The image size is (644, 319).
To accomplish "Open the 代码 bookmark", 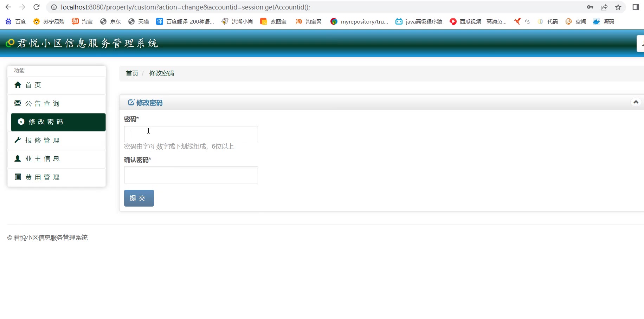I will click(x=548, y=21).
